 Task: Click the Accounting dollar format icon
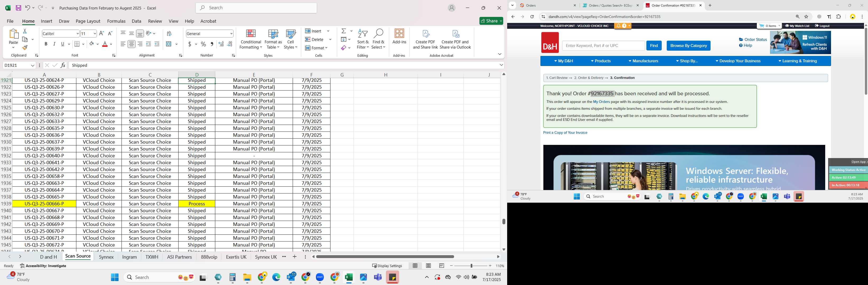click(190, 44)
